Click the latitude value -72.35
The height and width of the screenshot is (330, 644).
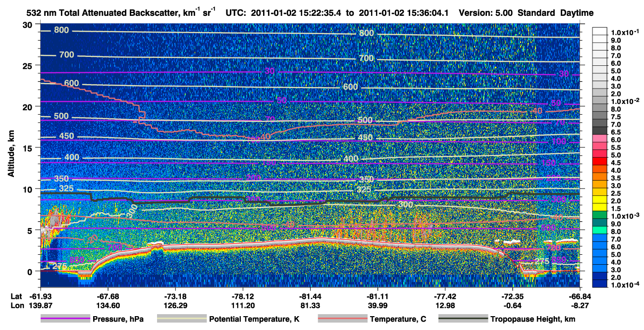pos(512,296)
